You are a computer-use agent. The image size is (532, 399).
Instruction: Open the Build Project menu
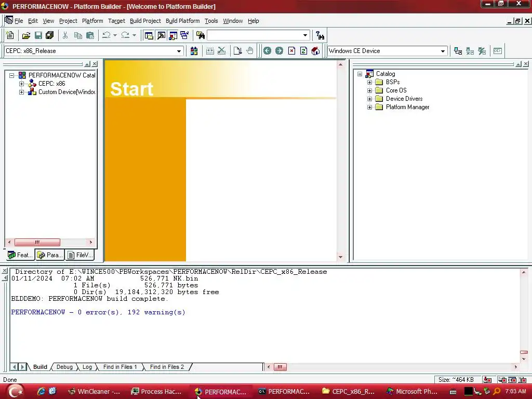pyautogui.click(x=145, y=21)
